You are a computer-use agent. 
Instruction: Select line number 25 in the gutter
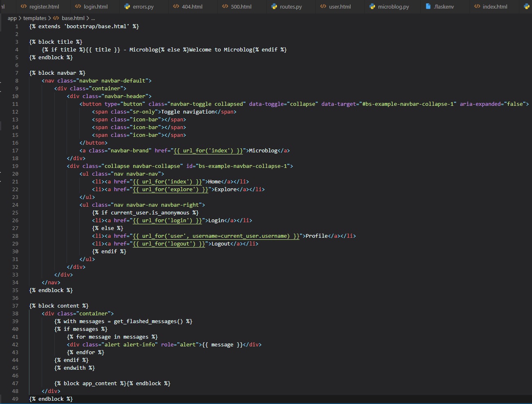point(15,213)
